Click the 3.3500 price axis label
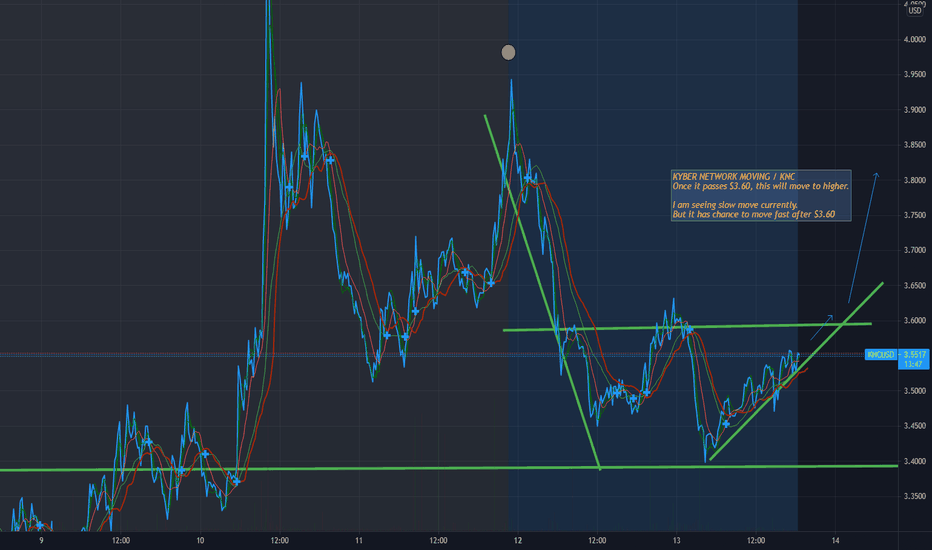932x550 pixels. [914, 496]
